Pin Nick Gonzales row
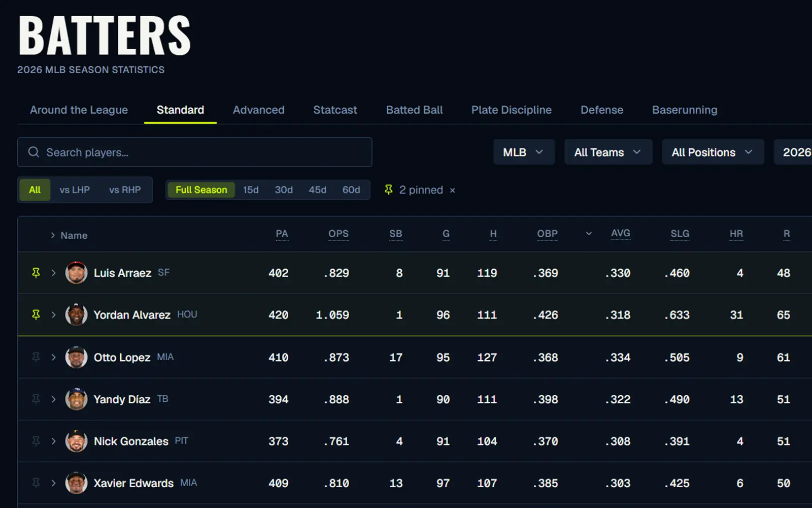 point(36,441)
